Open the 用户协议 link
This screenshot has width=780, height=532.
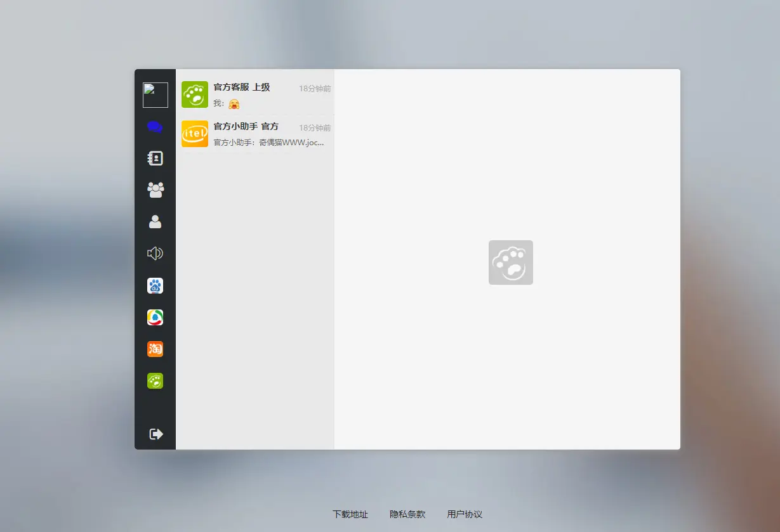[465, 514]
